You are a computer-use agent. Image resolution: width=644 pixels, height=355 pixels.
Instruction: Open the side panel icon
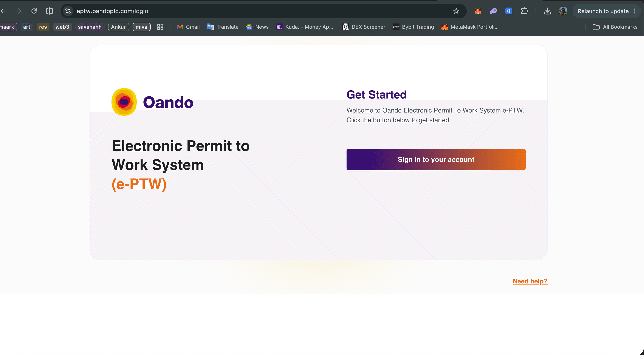click(50, 11)
